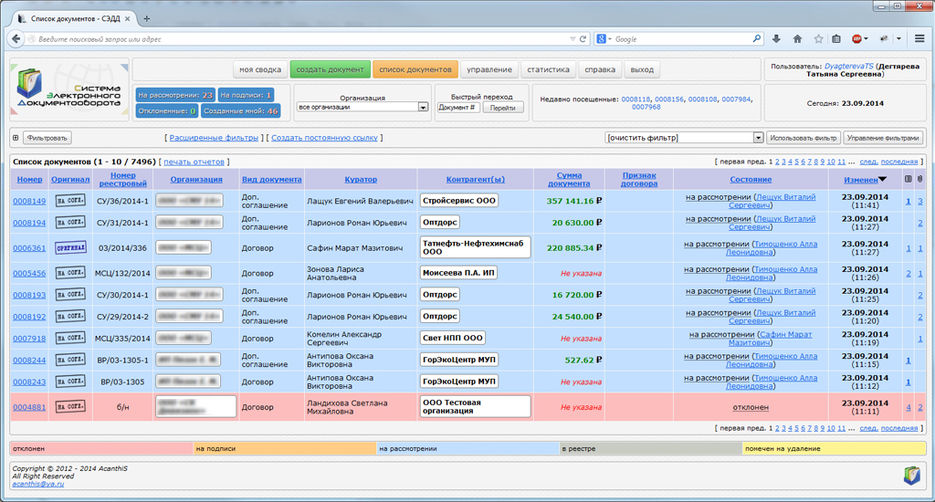
Task: Close the 'Список документов - СЭДД' tab
Action: (127, 19)
